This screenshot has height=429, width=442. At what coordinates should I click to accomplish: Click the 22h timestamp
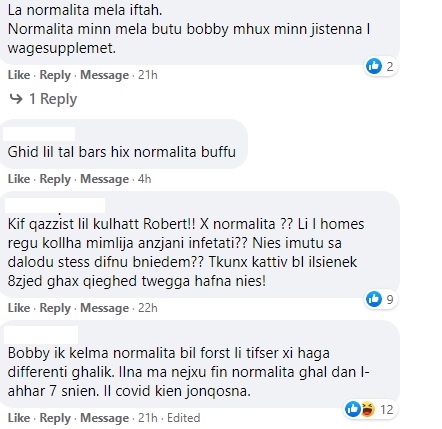148,308
